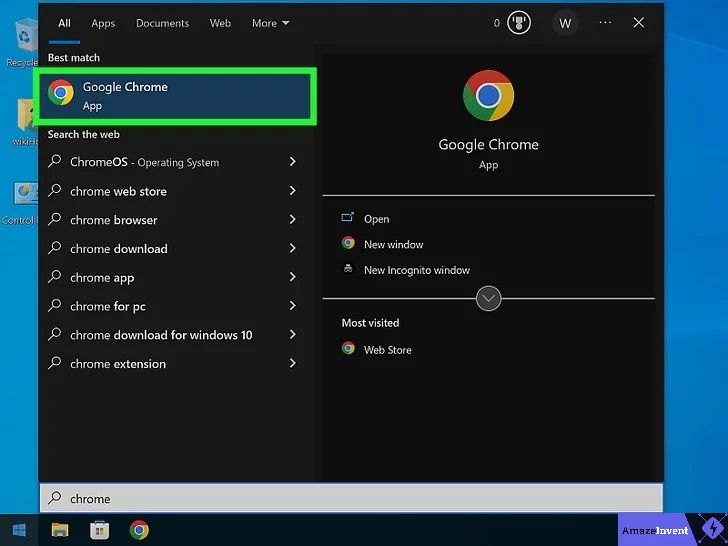Expand chrome for pc arrow

[x=292, y=306]
